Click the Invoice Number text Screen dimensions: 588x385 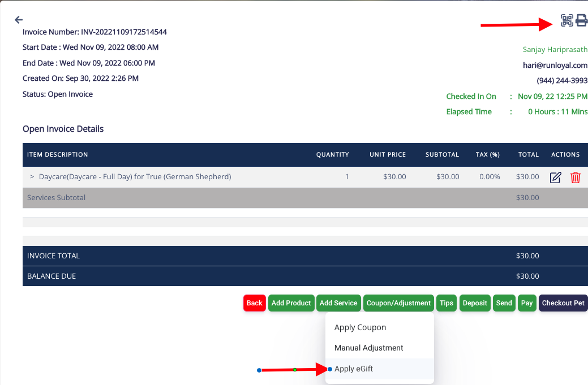coord(95,32)
